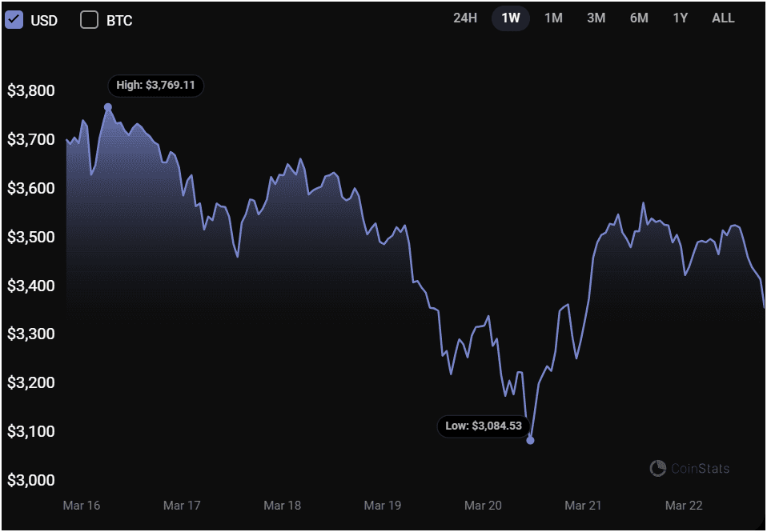Select the 24H time range

pyautogui.click(x=465, y=18)
